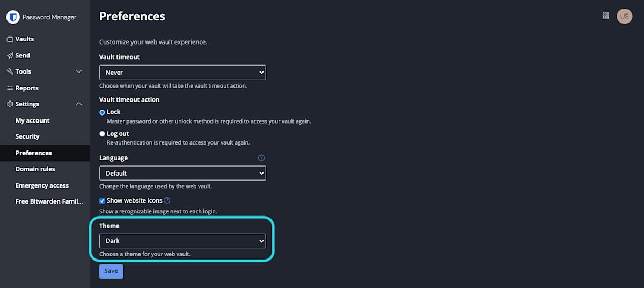Image resolution: width=644 pixels, height=288 pixels.
Task: Collapse the Settings menu chevron
Action: [79, 104]
